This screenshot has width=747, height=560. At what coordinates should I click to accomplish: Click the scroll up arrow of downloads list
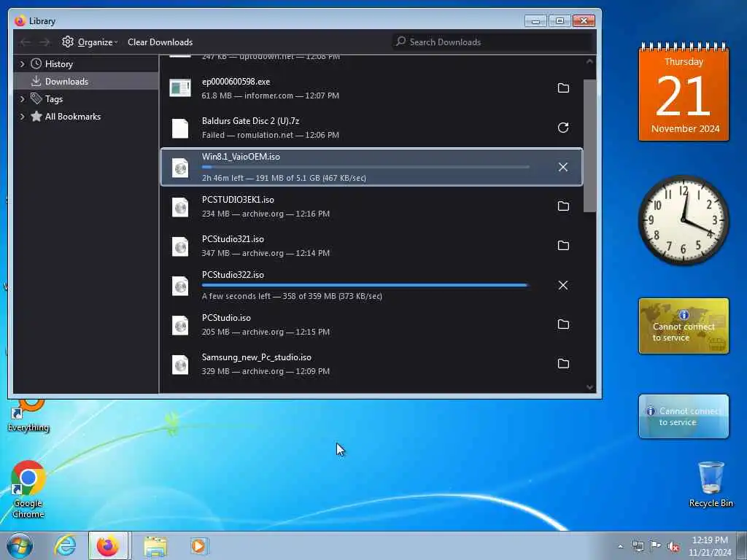(x=589, y=61)
